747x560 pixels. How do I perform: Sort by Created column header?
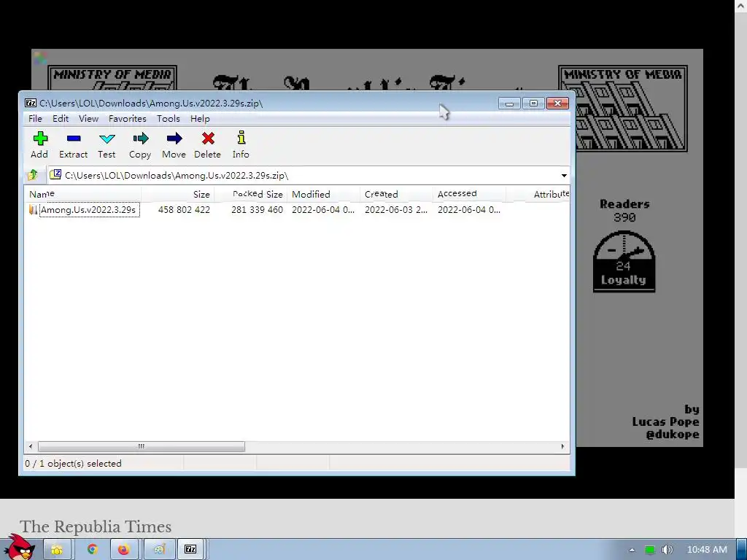point(397,194)
